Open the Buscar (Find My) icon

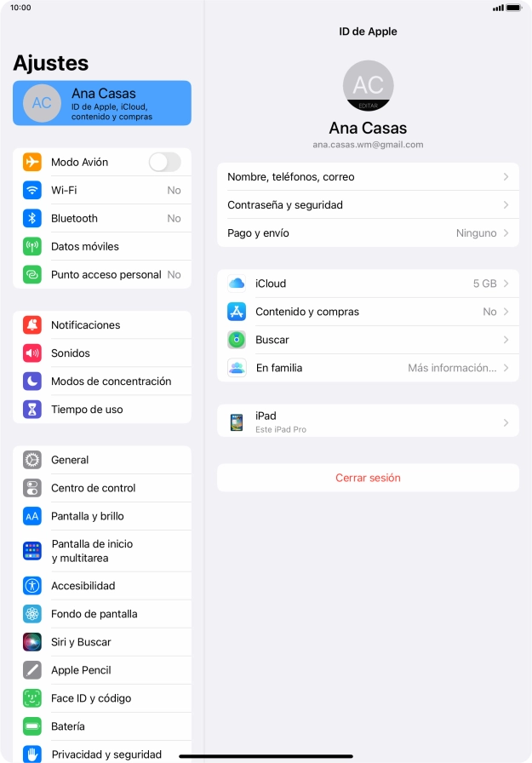coord(237,340)
